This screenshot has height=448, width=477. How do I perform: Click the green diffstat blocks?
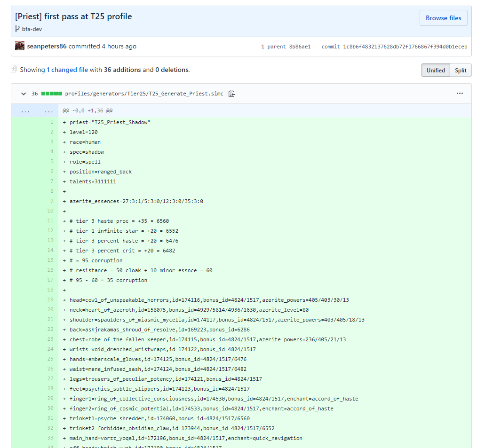pos(52,94)
